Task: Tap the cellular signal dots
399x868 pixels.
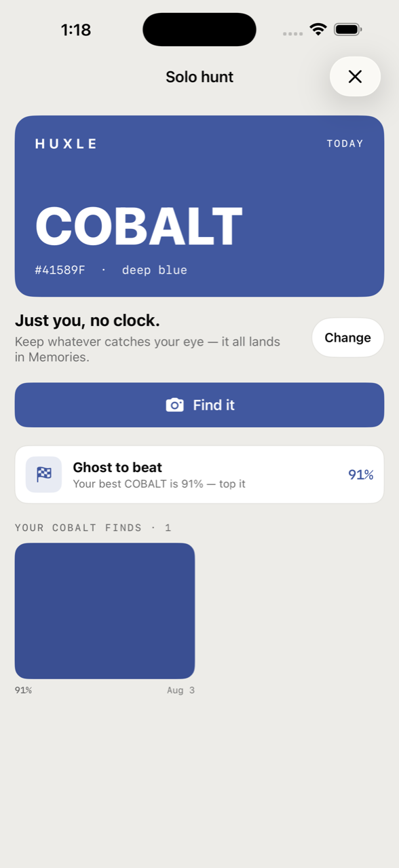Action: pos(292,33)
